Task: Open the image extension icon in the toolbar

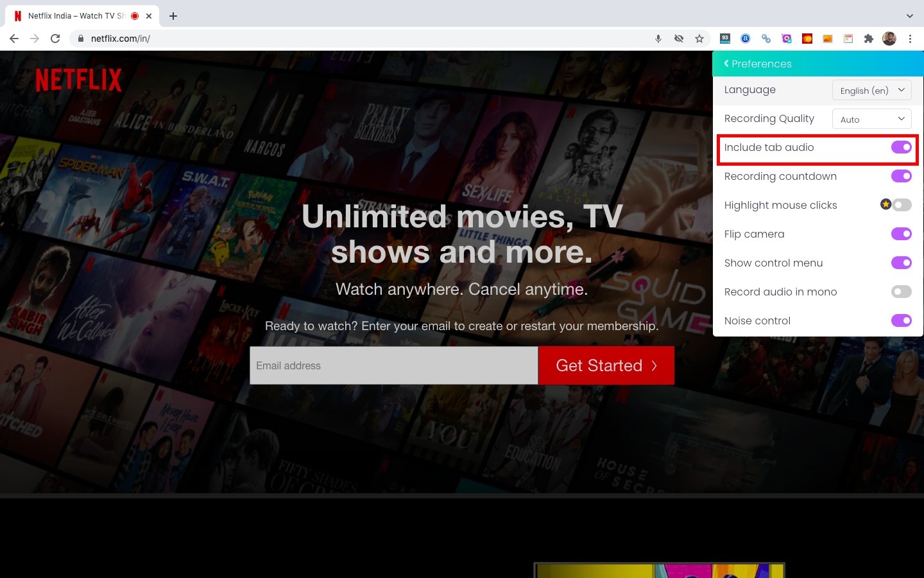Action: [x=828, y=39]
